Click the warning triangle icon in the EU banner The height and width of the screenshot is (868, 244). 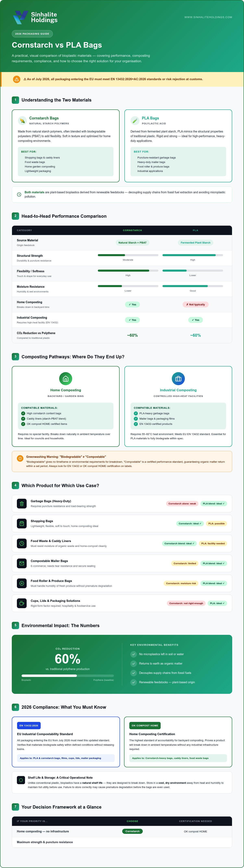[x=16, y=79]
